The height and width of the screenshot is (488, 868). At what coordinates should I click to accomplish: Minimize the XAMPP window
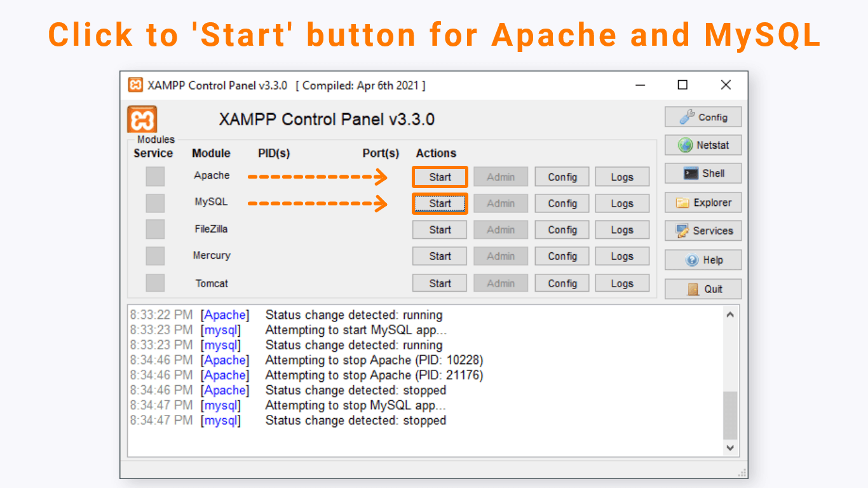(641, 85)
